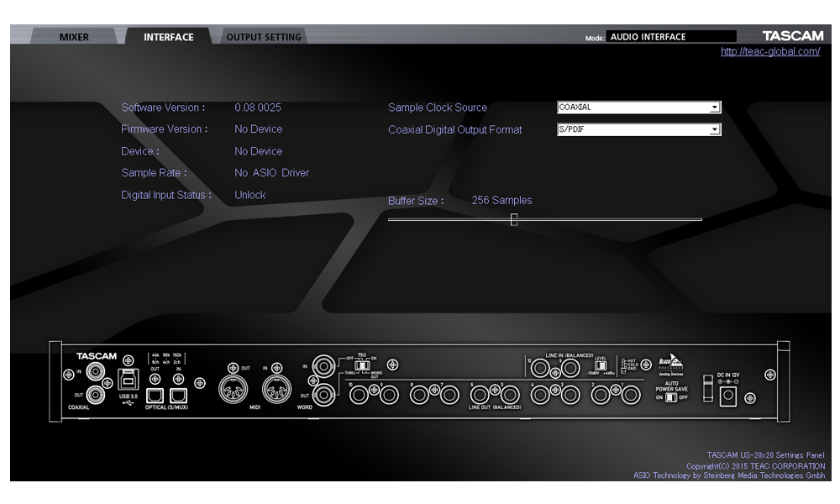Click TASCAM US-20x20 Settings Panel text

tap(765, 454)
